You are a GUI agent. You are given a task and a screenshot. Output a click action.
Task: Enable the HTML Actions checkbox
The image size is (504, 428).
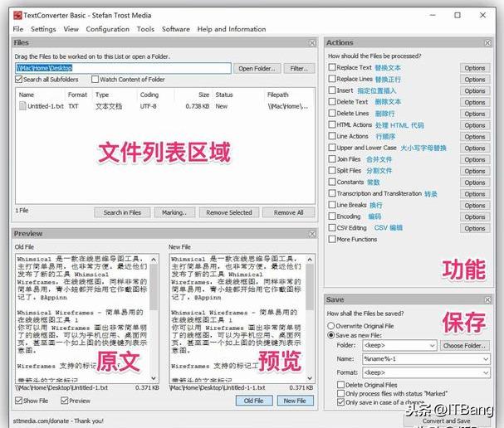(x=332, y=124)
